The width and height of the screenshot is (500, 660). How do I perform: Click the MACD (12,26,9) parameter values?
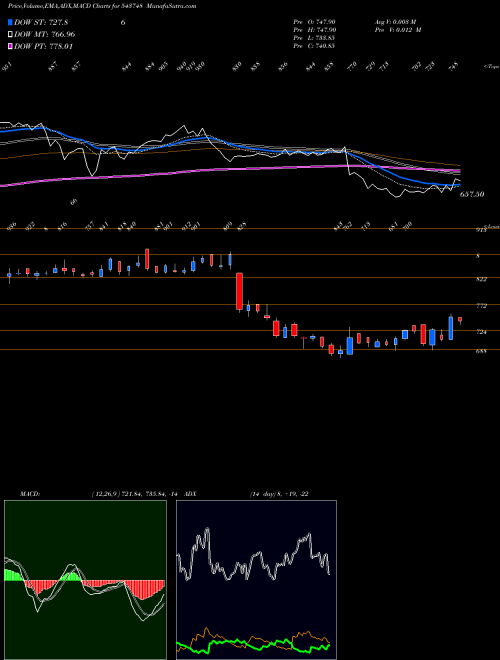pyautogui.click(x=135, y=494)
